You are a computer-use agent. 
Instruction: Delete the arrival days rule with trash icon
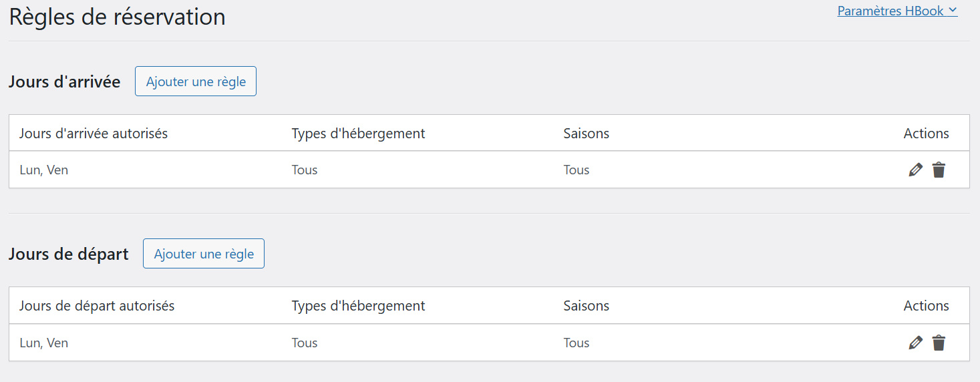(939, 170)
